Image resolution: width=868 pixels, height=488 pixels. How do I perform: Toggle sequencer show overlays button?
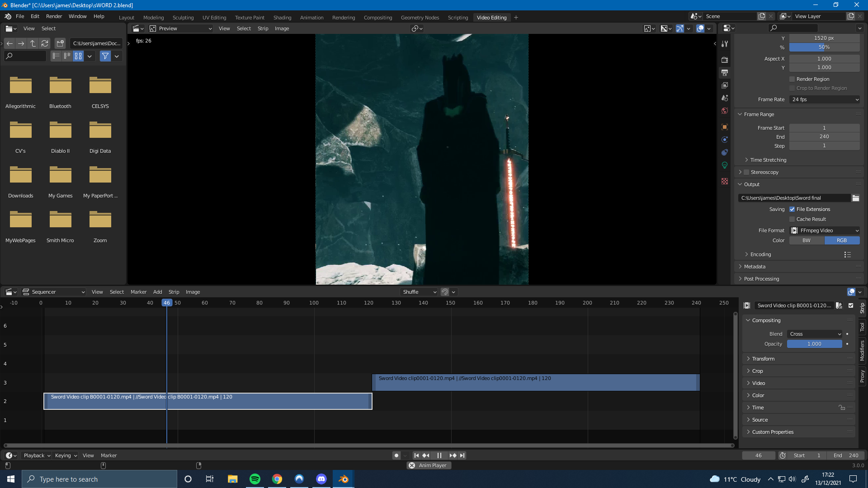851,292
